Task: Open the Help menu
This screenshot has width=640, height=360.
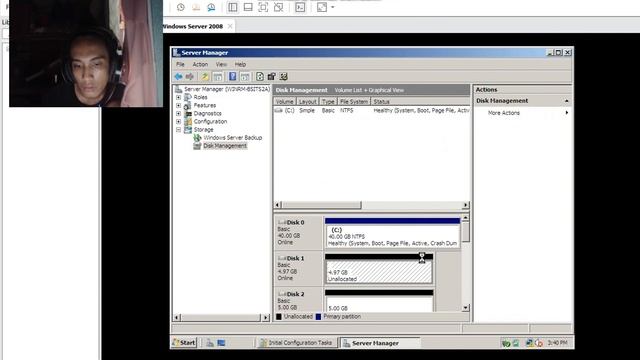Action: [x=240, y=64]
